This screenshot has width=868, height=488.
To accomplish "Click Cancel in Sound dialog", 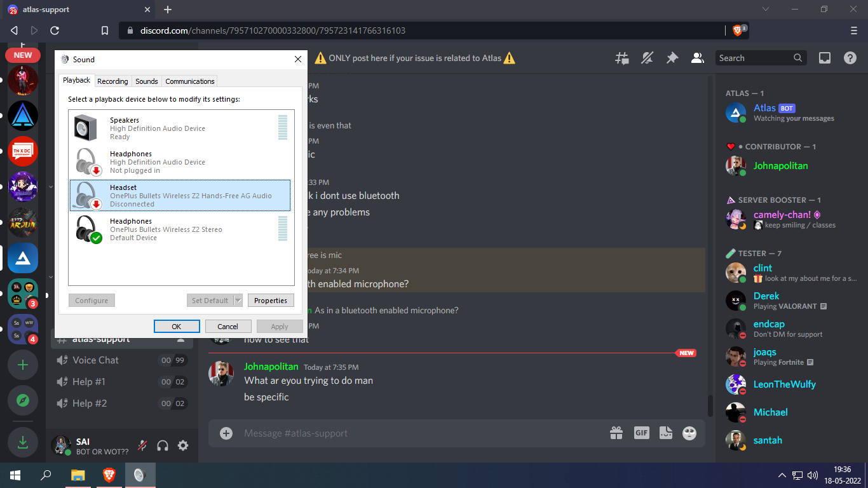I will tap(228, 327).
